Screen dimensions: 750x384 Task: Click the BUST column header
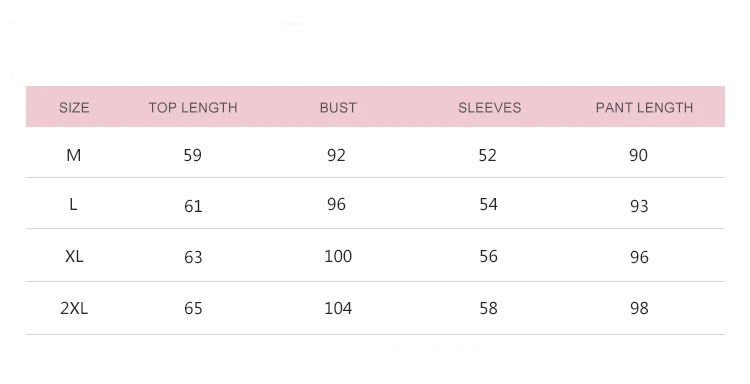point(338,108)
